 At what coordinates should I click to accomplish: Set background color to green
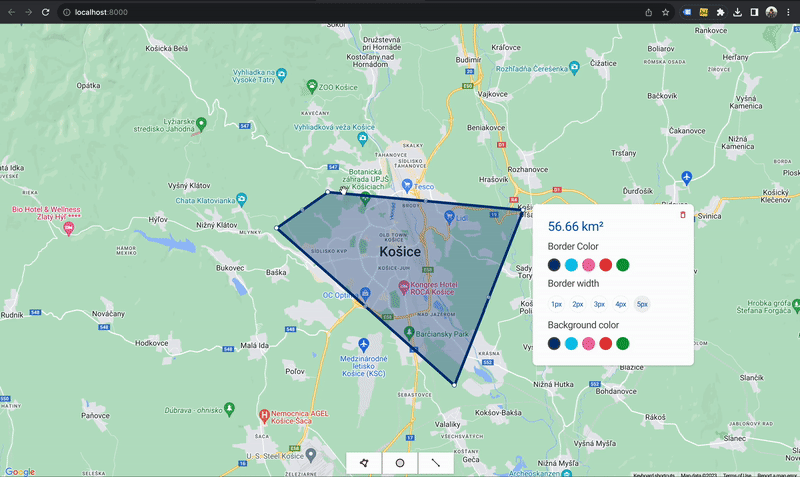point(622,343)
